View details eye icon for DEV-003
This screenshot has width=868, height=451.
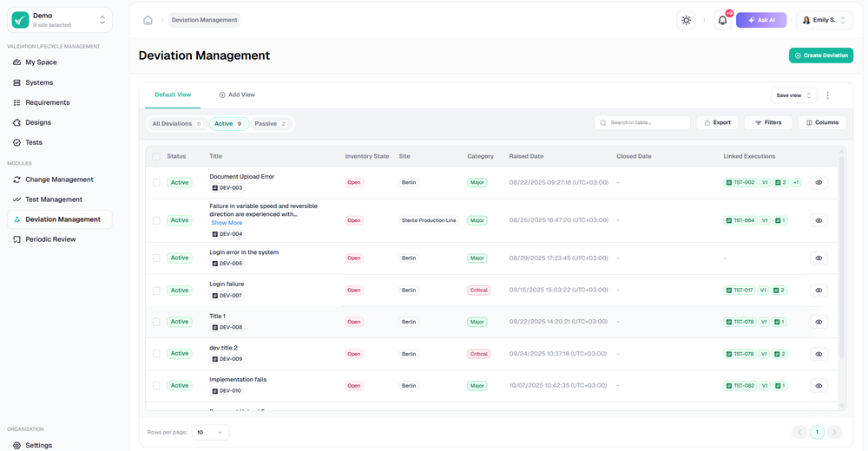819,183
